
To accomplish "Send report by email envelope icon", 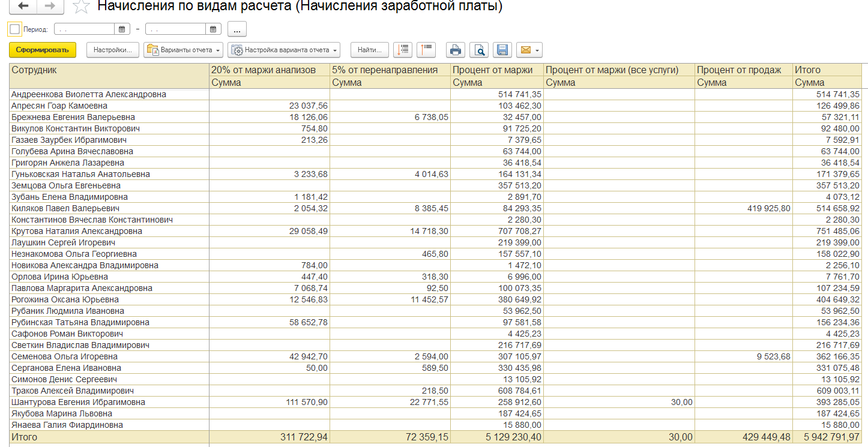I will point(525,50).
